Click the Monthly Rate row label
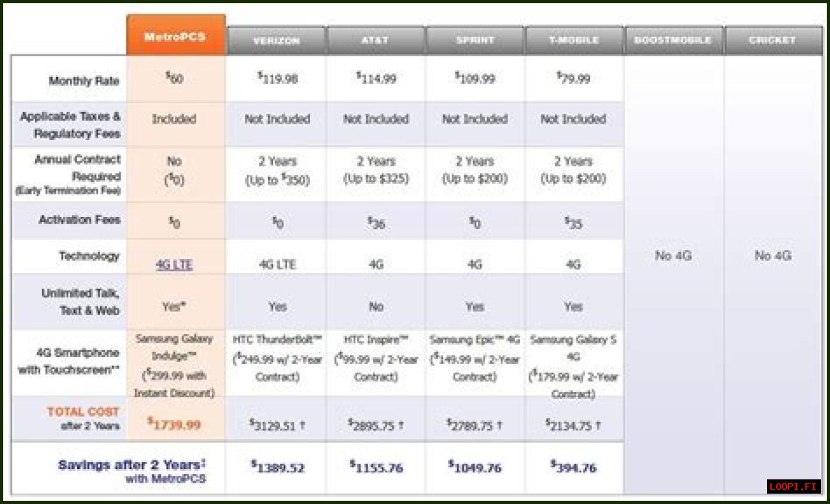 (x=84, y=81)
